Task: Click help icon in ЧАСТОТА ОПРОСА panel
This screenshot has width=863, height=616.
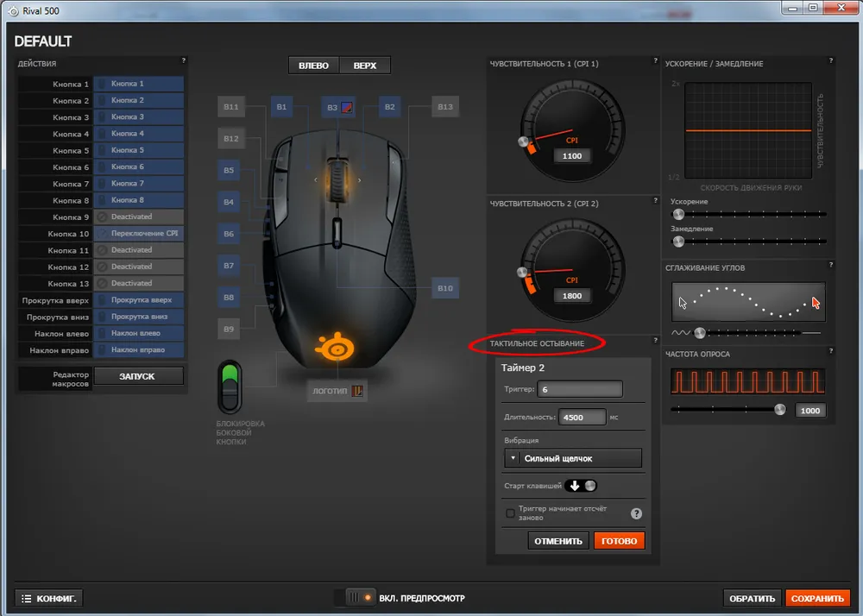Action: [830, 352]
